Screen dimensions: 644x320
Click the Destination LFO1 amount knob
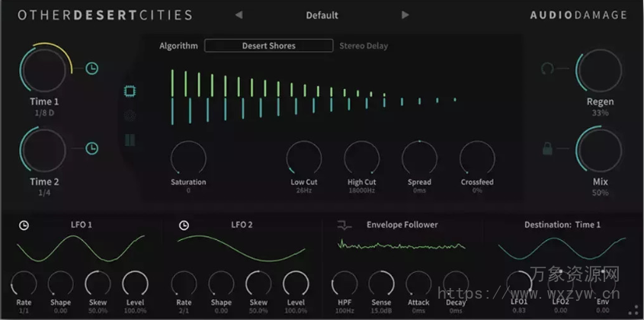pyautogui.click(x=519, y=283)
